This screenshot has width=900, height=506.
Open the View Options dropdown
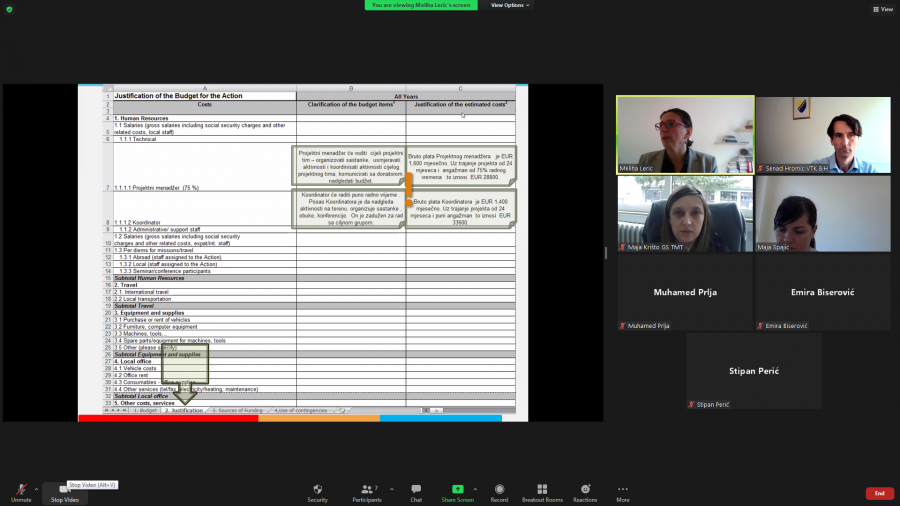coord(510,5)
